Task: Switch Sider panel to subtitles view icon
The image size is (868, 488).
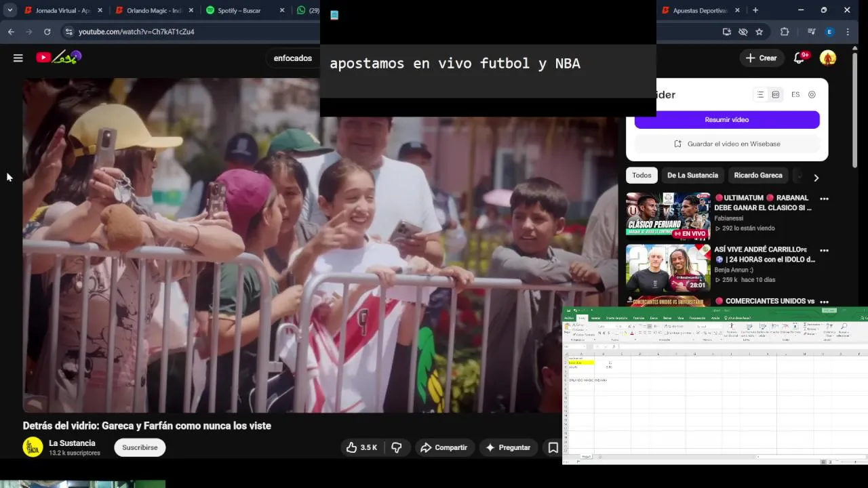Action: 776,95
